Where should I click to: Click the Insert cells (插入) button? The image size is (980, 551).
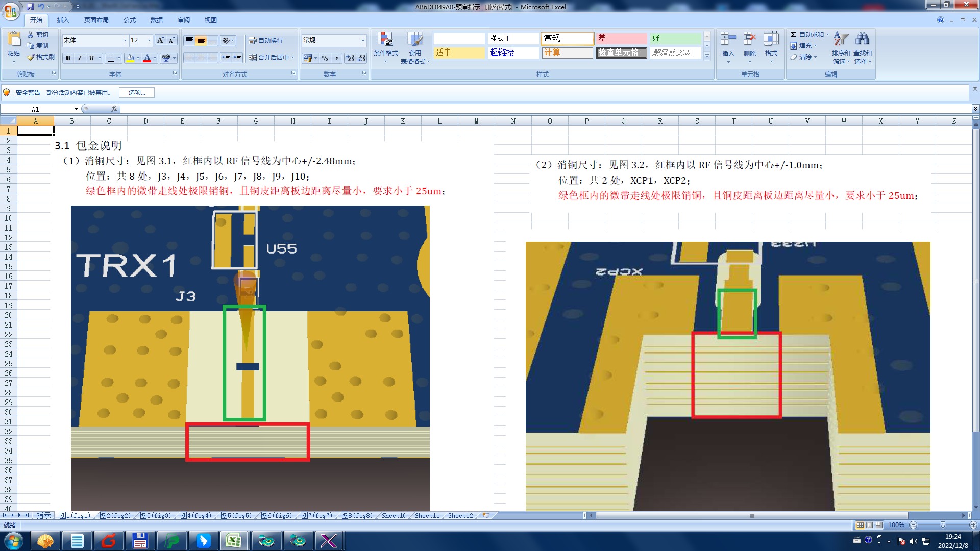point(728,47)
